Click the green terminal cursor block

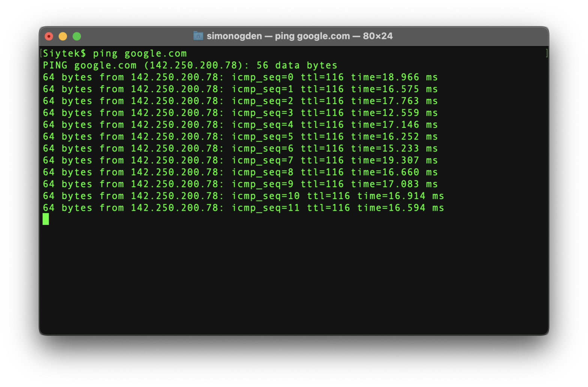(46, 219)
